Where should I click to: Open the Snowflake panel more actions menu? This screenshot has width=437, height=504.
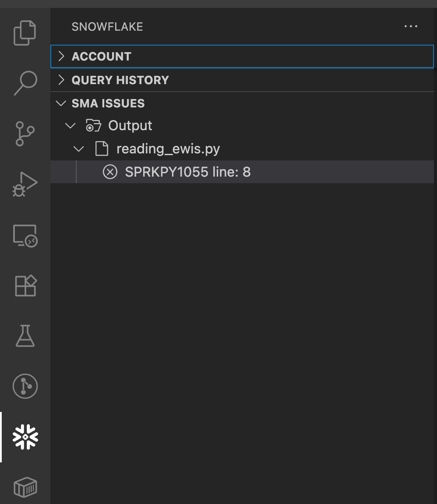pos(410,26)
